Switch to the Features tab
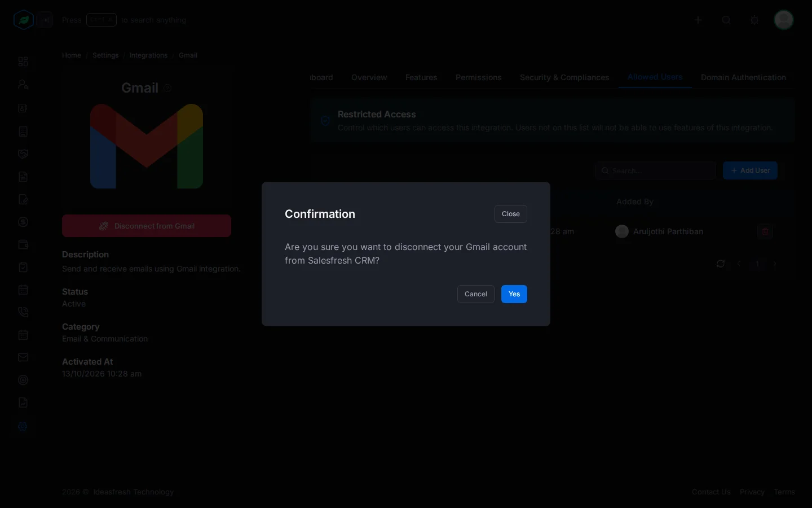The width and height of the screenshot is (812, 508). [421, 77]
